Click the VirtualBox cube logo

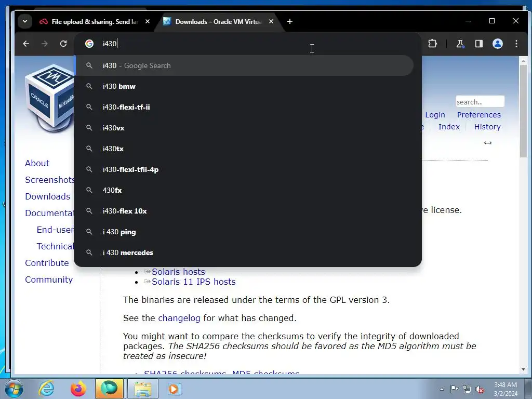[50, 98]
